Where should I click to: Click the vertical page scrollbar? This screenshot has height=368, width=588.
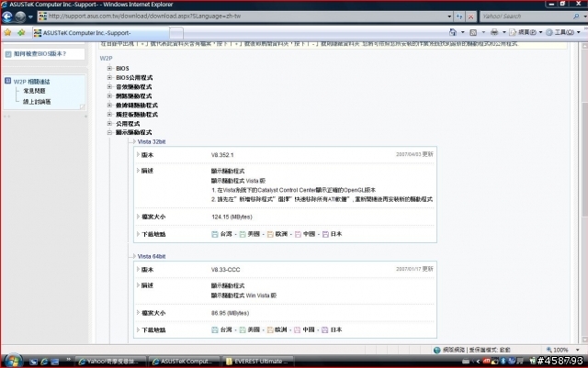(x=584, y=193)
